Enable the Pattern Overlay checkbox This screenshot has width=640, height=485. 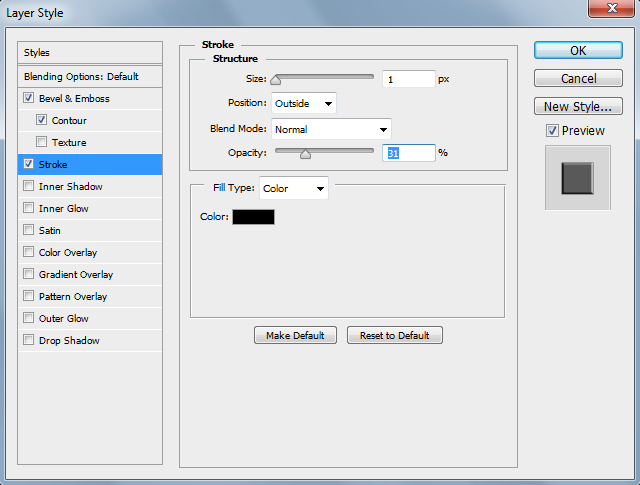coord(29,296)
